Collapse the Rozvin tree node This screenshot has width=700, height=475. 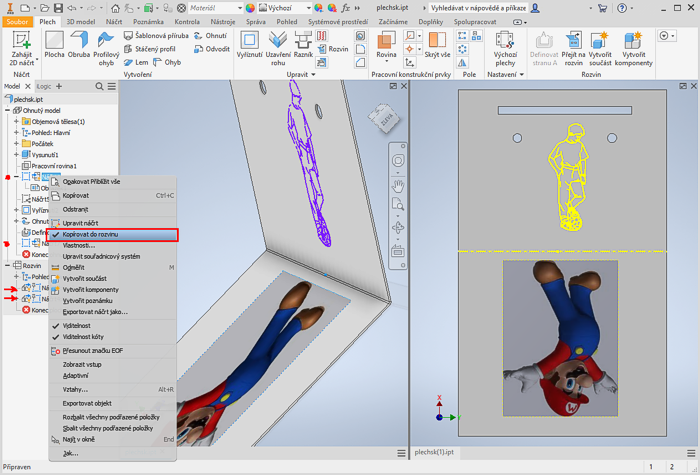click(x=8, y=266)
